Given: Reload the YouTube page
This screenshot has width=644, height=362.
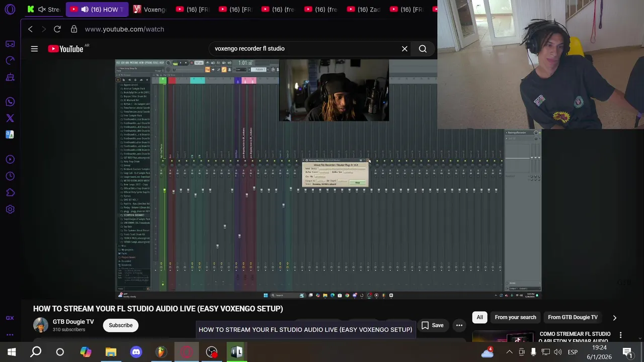Looking at the screenshot, I should pos(57,29).
